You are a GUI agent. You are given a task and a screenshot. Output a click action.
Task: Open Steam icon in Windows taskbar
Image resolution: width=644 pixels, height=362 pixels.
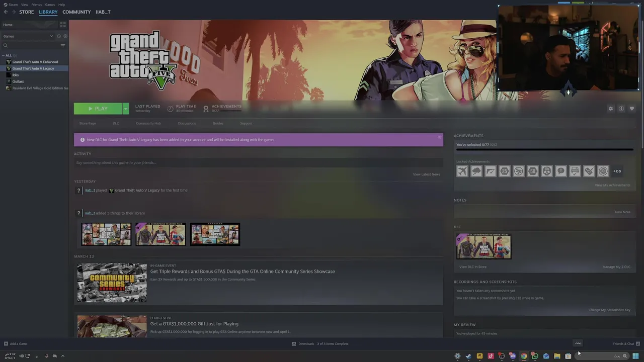click(468, 356)
